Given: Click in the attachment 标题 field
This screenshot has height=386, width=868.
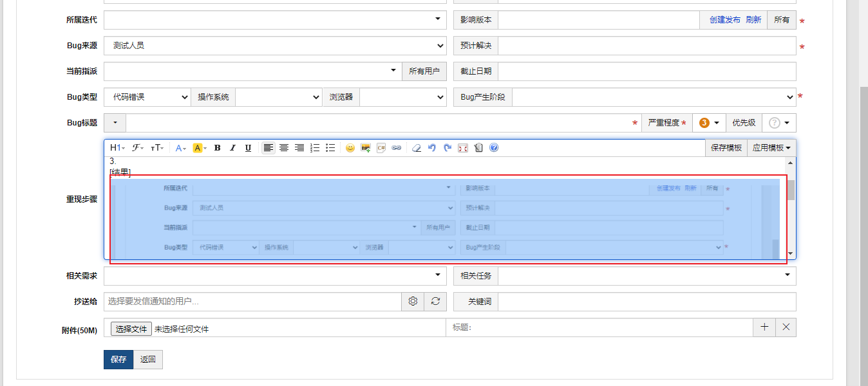Looking at the screenshot, I should tap(599, 327).
